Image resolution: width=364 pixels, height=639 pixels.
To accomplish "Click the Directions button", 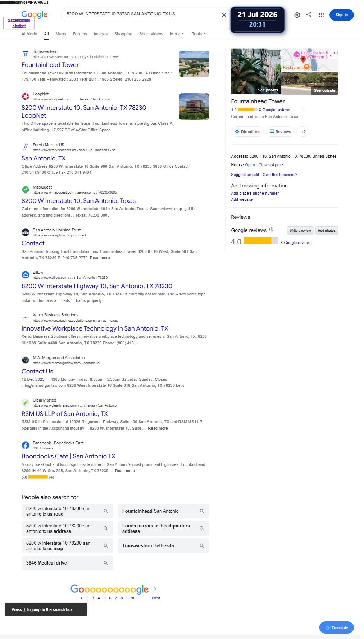I will [247, 132].
